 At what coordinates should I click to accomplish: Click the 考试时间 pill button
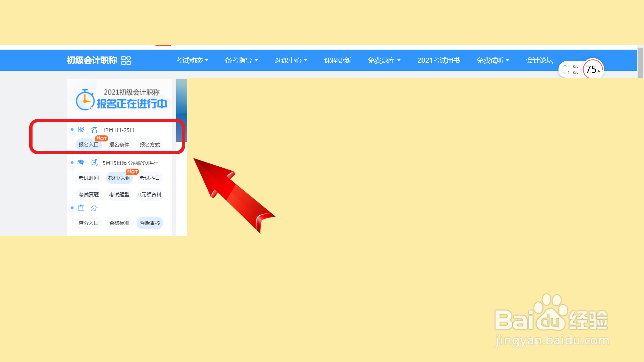pos(89,178)
